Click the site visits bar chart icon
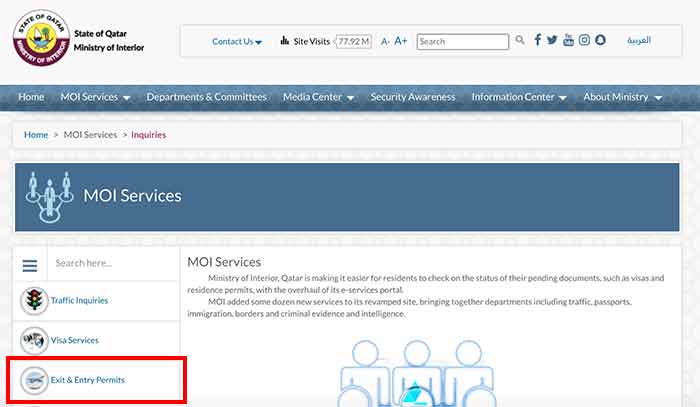700x407 pixels. pyautogui.click(x=284, y=41)
